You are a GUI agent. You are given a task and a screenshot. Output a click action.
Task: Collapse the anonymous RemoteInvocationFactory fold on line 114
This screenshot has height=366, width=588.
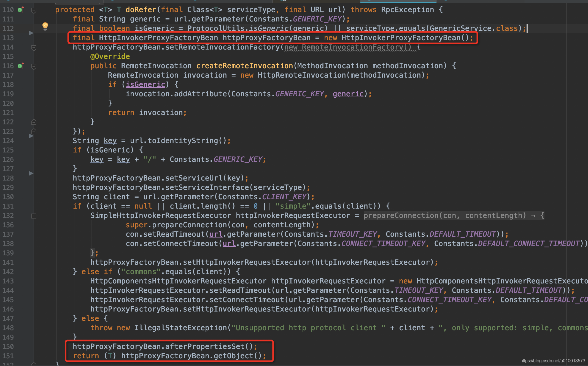(34, 48)
